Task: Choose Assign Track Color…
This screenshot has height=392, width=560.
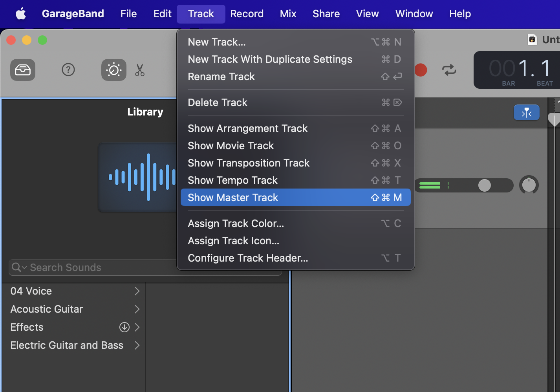Action: click(x=296, y=223)
